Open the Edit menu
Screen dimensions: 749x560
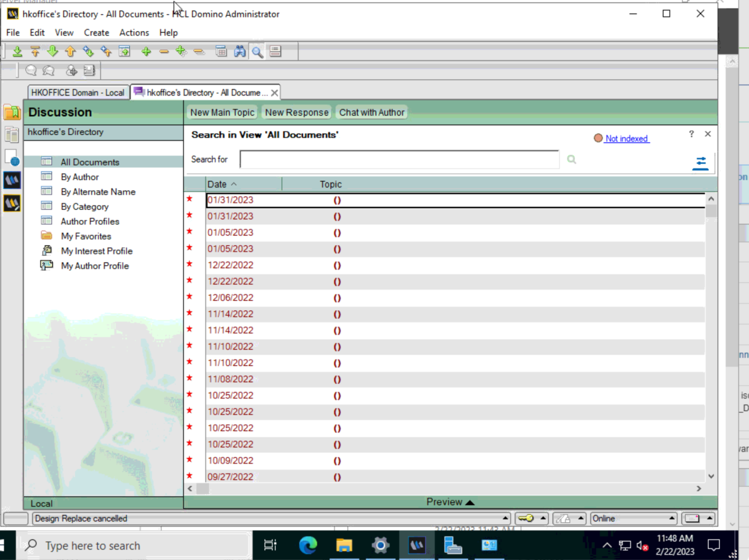[x=37, y=32]
